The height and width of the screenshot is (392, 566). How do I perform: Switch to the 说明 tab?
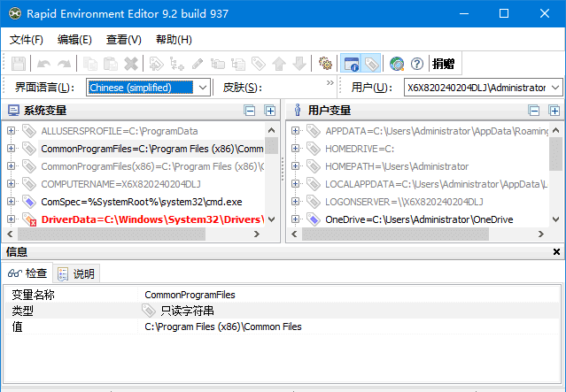(x=76, y=273)
